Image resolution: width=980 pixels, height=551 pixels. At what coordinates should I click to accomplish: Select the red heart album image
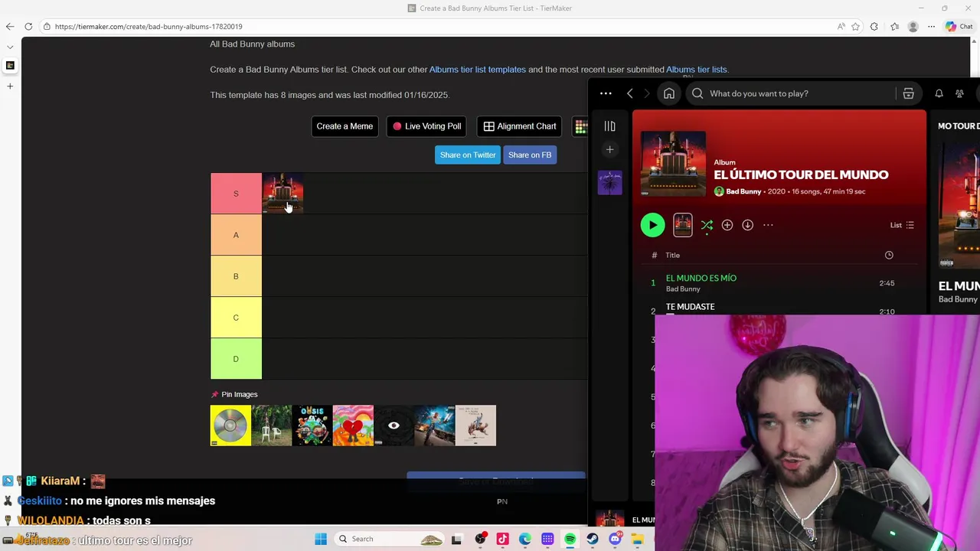point(353,425)
